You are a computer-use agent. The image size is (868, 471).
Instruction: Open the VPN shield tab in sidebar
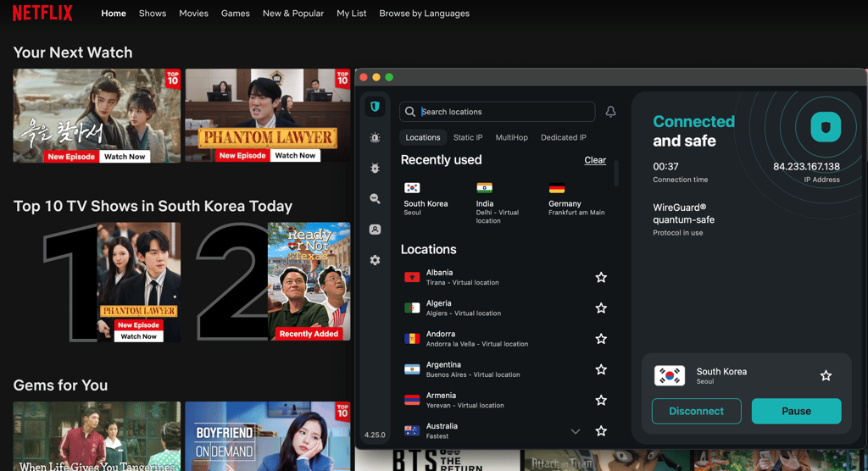click(375, 106)
